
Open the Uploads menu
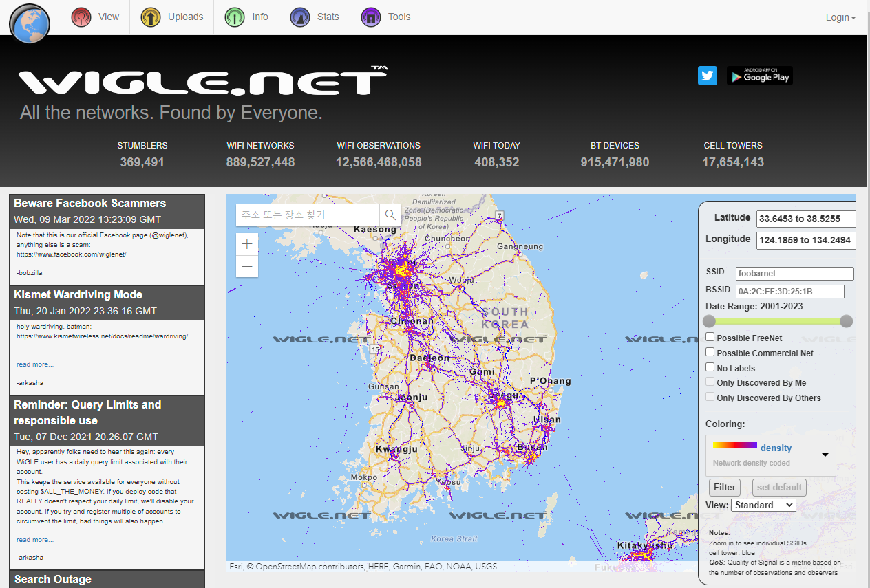tap(172, 17)
